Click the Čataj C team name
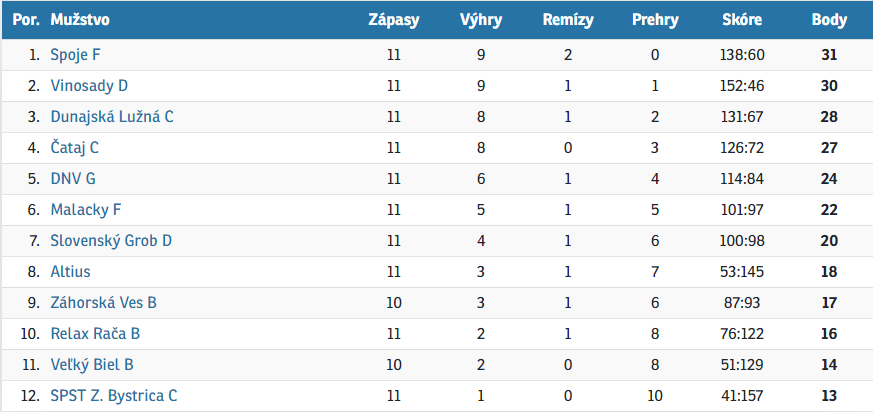Image resolution: width=873 pixels, height=412 pixels. [x=75, y=148]
